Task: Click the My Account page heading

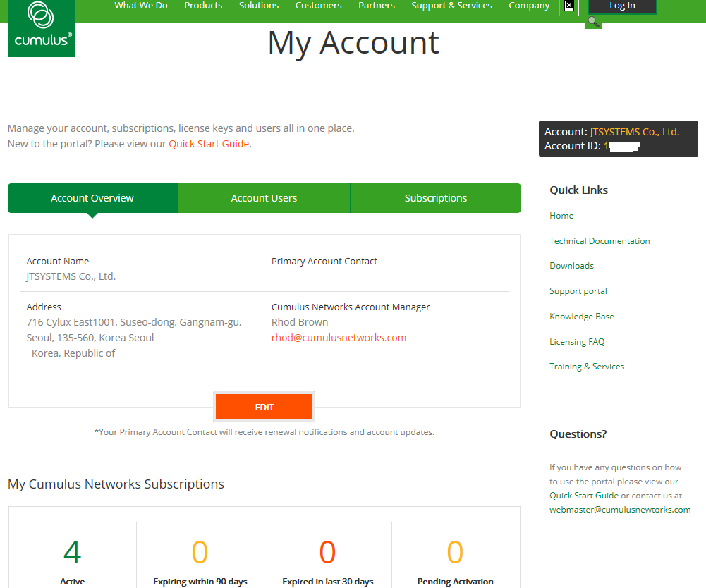Action: point(353,44)
